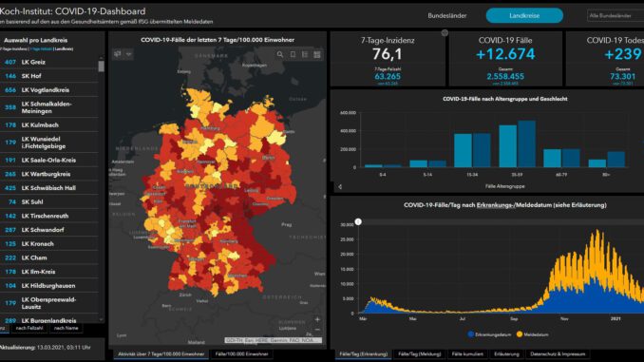Toggle Erkrankungsdatum series in chart legend
Viewport: 644px width, 362px height.
click(489, 334)
